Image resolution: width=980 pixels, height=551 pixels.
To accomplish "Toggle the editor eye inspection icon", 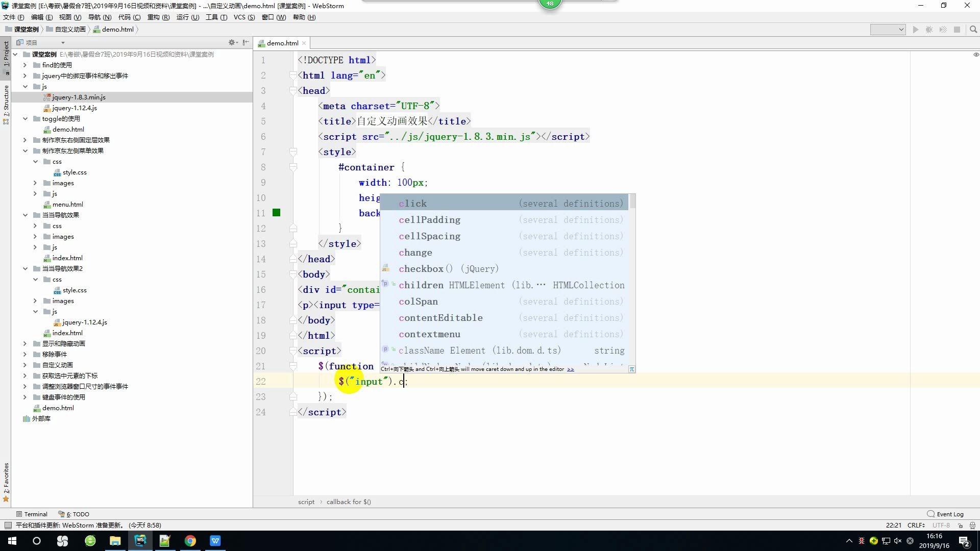I will (975, 55).
